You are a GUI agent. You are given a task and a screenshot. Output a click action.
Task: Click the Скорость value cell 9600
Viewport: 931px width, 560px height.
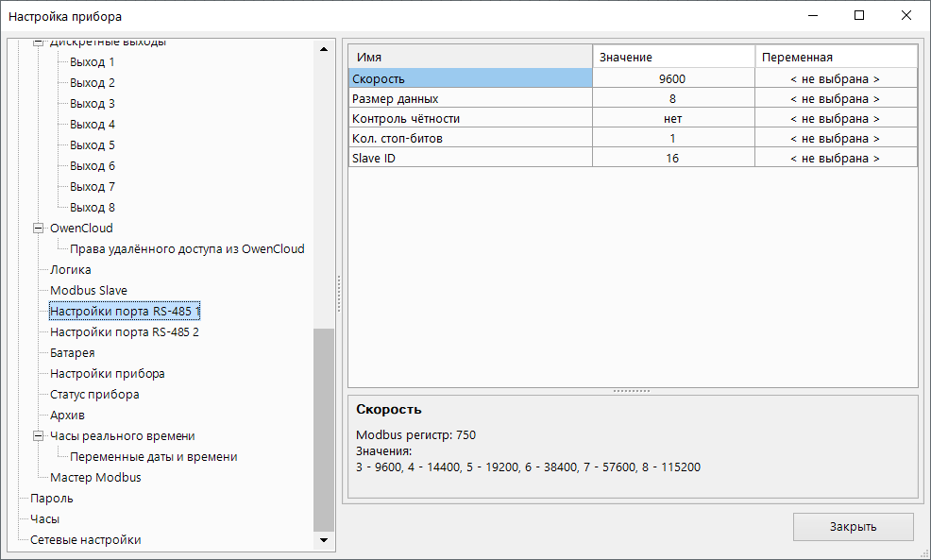tap(672, 79)
